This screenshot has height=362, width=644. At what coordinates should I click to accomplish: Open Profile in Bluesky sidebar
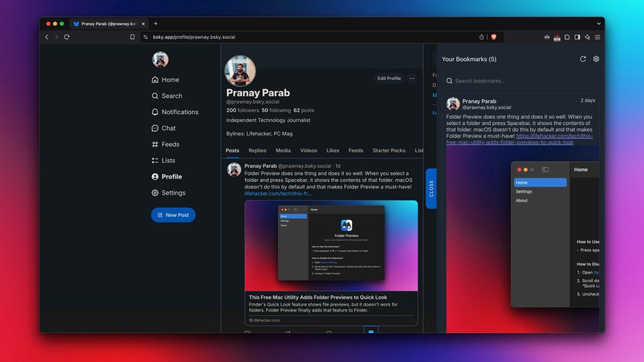(167, 176)
